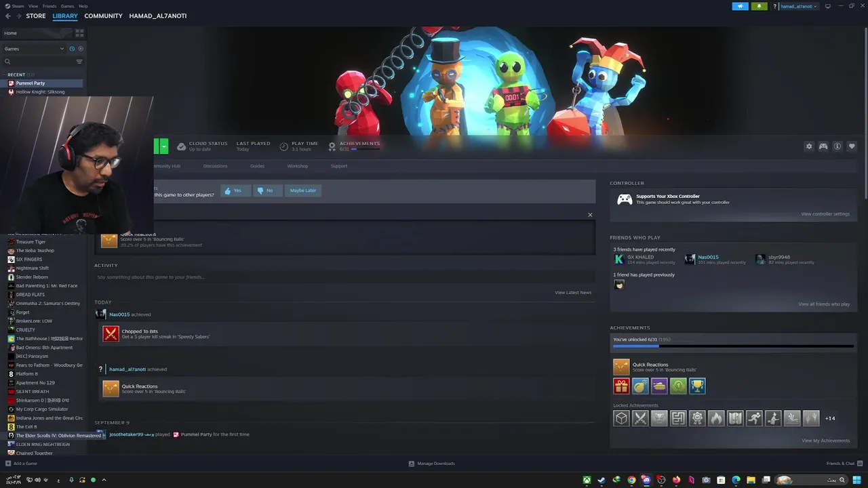Click the locked flame achievement icon
868x488 pixels.
pyautogui.click(x=716, y=418)
